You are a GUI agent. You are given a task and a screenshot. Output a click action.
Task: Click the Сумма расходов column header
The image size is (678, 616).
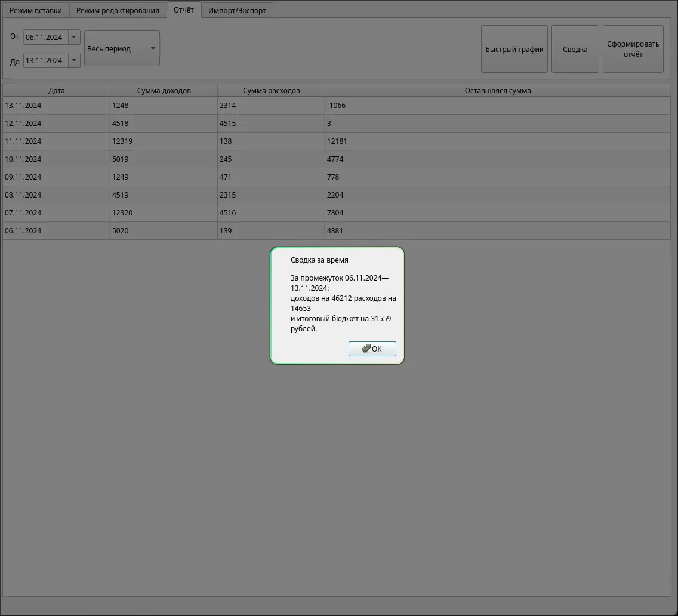point(270,90)
